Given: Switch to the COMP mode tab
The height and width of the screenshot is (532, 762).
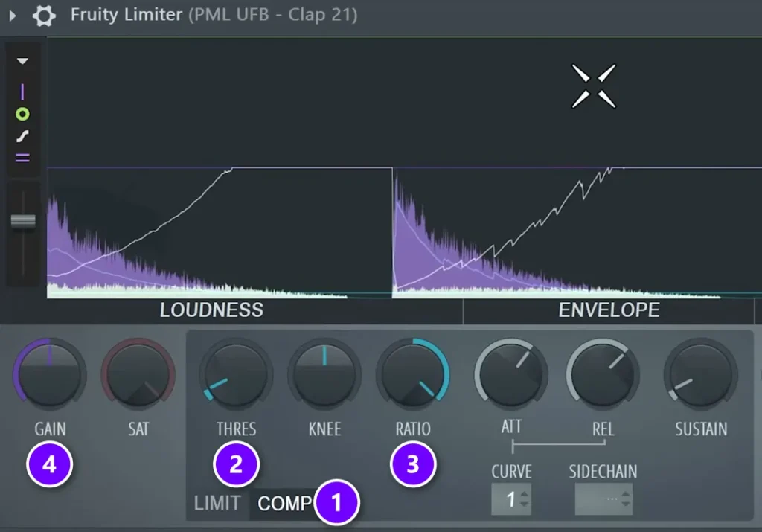Looking at the screenshot, I should point(285,504).
